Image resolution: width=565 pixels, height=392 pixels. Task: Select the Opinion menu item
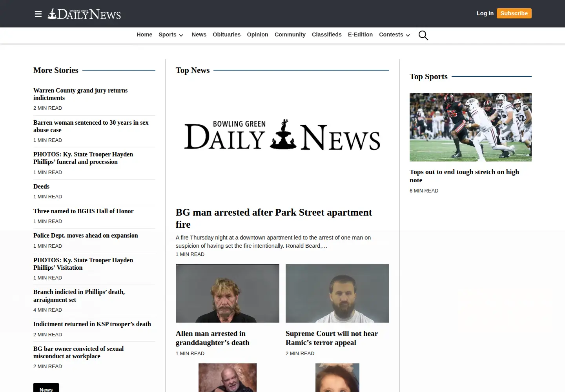click(x=257, y=34)
